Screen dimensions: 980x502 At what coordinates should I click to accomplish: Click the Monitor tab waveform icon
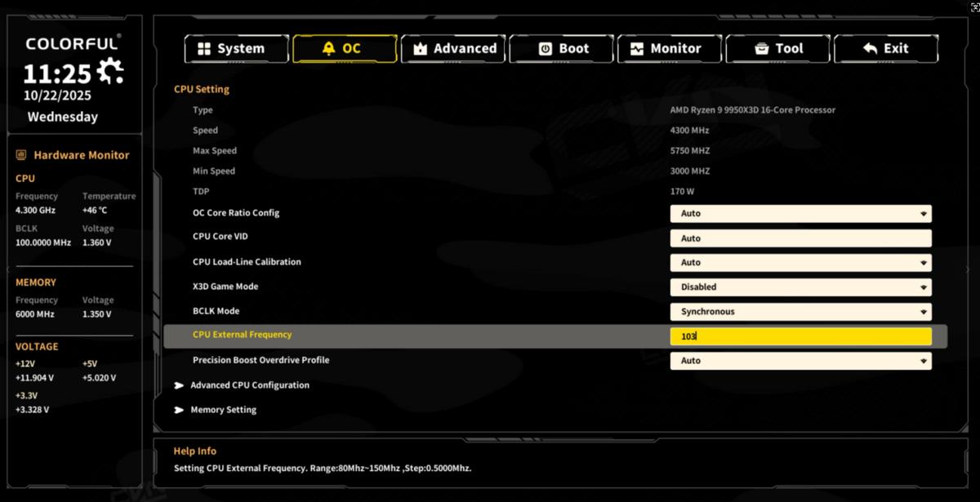pos(637,49)
